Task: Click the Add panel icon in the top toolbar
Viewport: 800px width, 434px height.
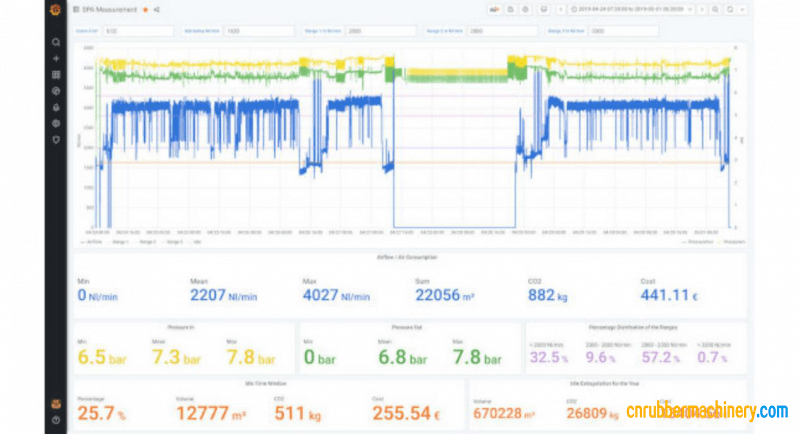Action: (494, 10)
